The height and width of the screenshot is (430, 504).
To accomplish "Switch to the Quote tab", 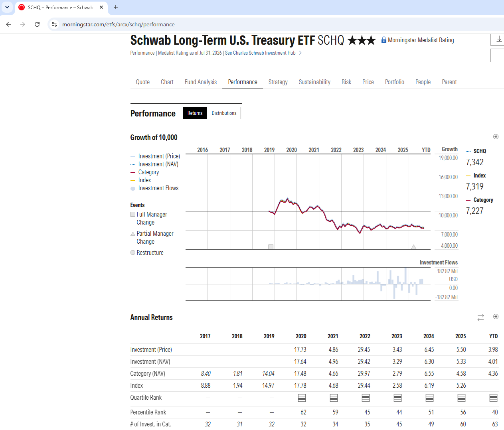I will [x=143, y=82].
